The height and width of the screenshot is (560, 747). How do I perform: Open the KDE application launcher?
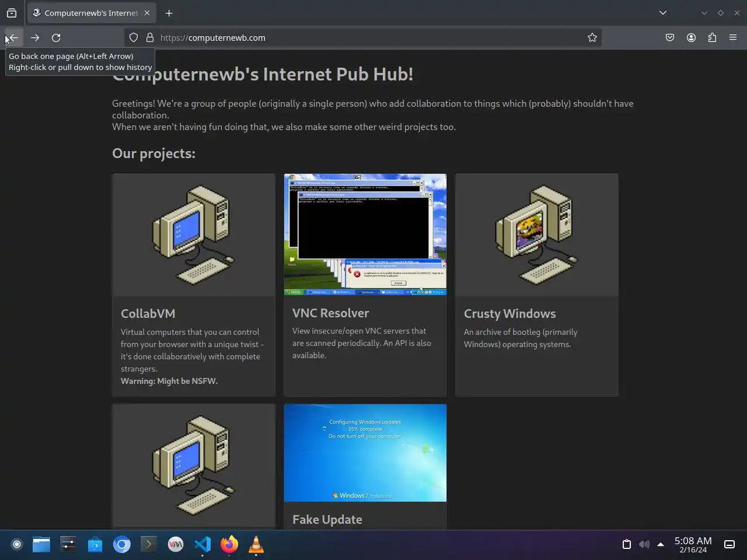[17, 544]
